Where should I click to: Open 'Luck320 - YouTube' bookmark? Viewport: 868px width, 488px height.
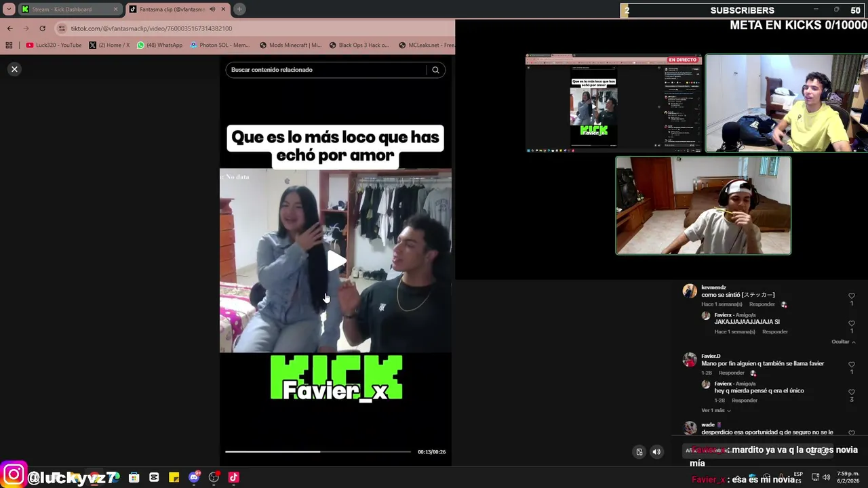tap(54, 45)
